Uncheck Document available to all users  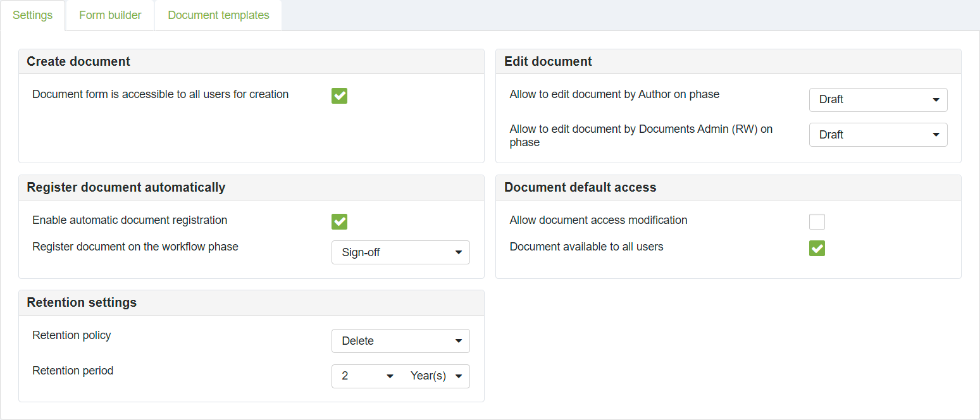point(817,249)
